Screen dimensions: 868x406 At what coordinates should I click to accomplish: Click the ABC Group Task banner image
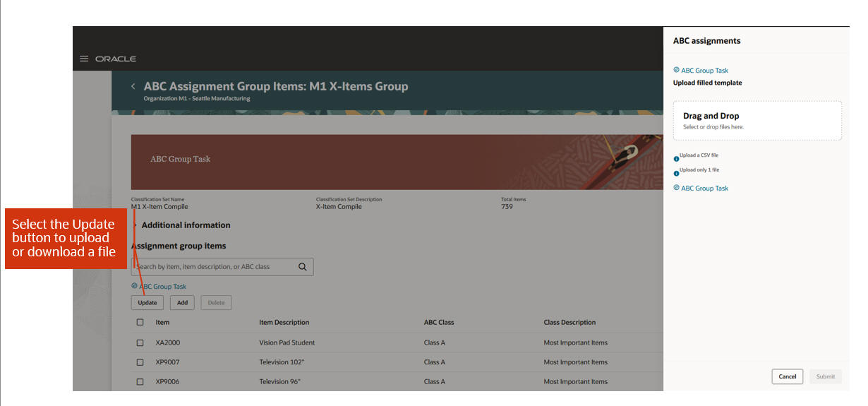[x=397, y=162]
